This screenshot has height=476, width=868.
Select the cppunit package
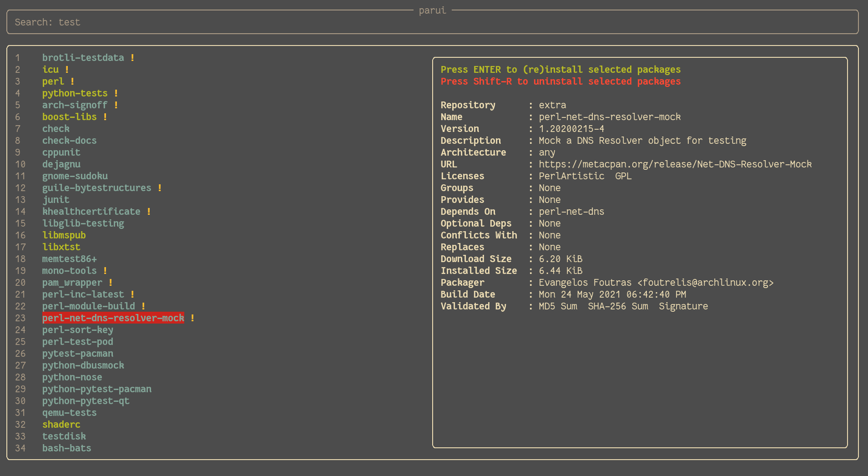[x=61, y=152]
